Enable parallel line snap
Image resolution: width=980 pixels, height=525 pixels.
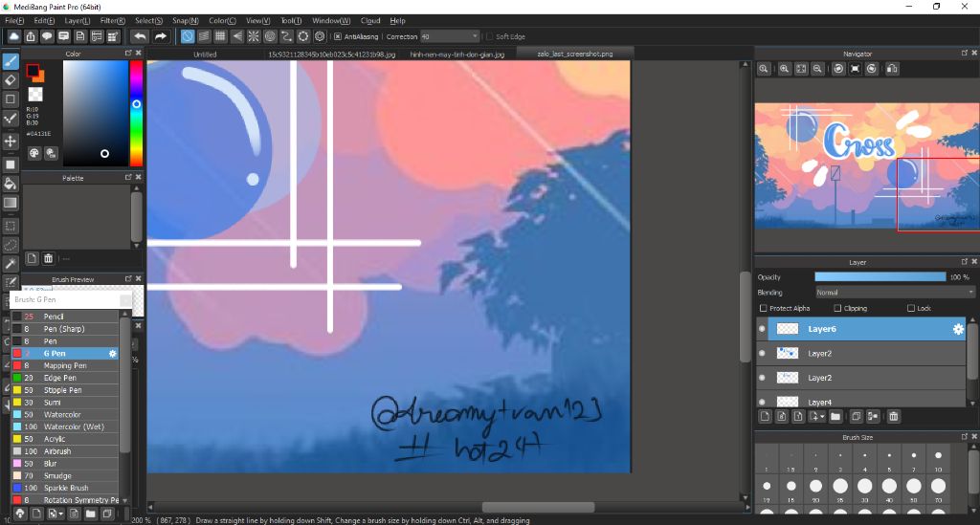(x=204, y=36)
